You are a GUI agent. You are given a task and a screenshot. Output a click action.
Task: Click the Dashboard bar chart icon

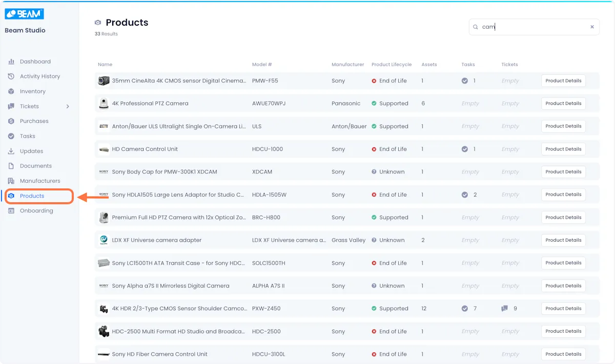(11, 61)
